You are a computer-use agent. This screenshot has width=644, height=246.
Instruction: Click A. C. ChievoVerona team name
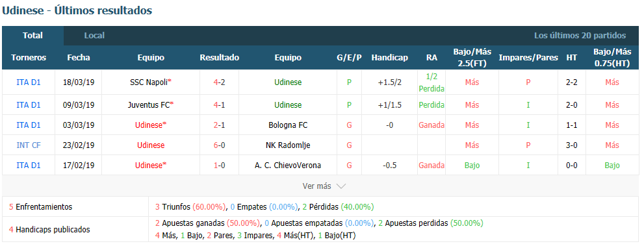click(288, 166)
